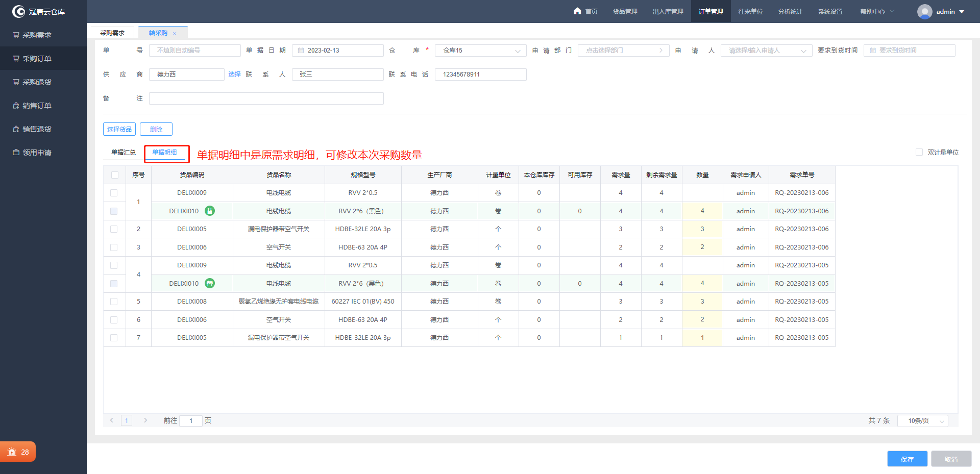Click the 60227 IEC 01(BV) 450 cell
Image resolution: width=980 pixels, height=474 pixels.
[x=363, y=302]
